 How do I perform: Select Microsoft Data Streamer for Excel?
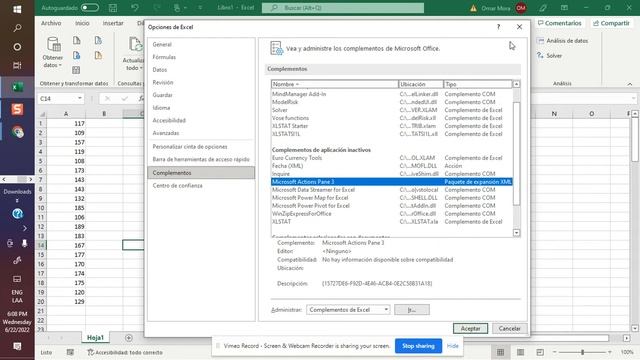(391, 190)
